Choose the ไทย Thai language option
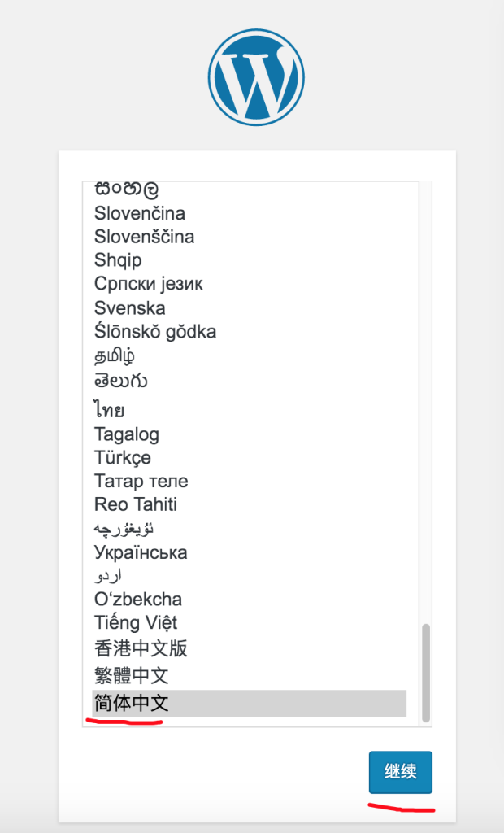This screenshot has height=833, width=504. tap(109, 409)
